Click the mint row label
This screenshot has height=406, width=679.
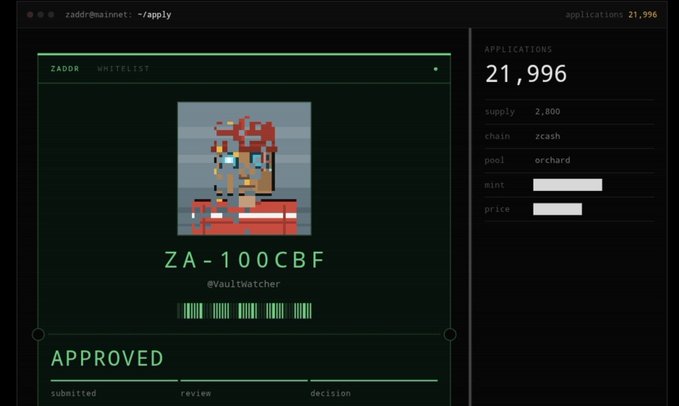pos(495,185)
